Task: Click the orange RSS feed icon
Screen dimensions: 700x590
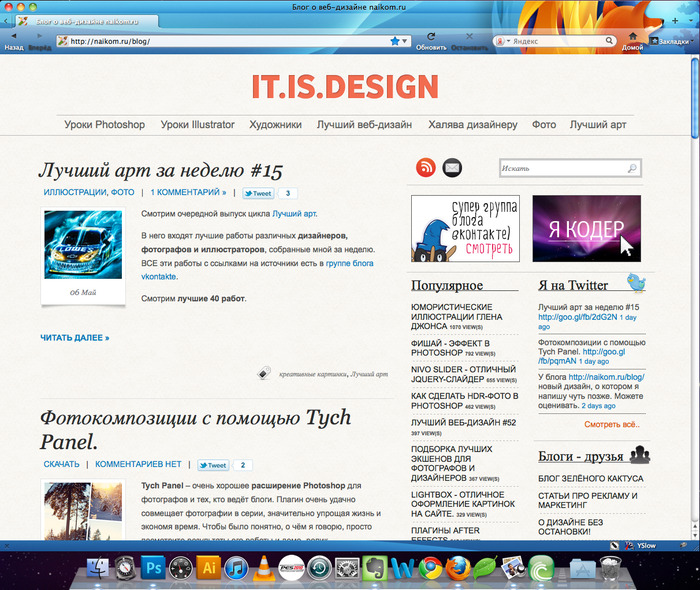Action: [425, 168]
